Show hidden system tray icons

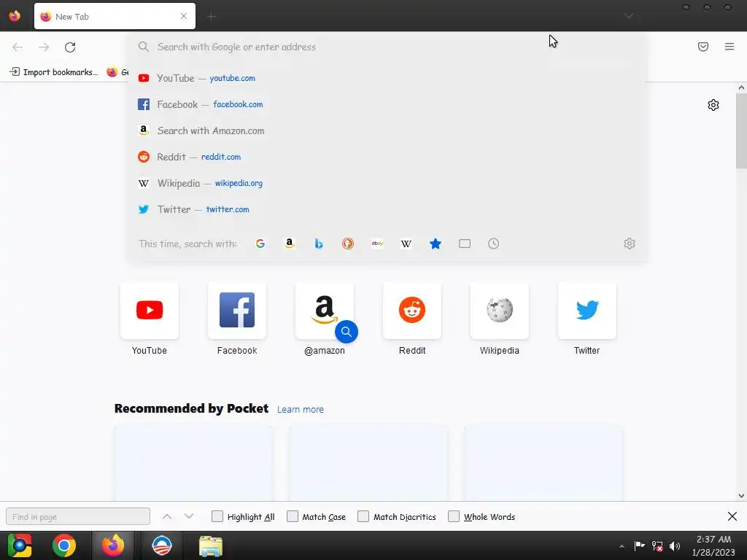622,546
